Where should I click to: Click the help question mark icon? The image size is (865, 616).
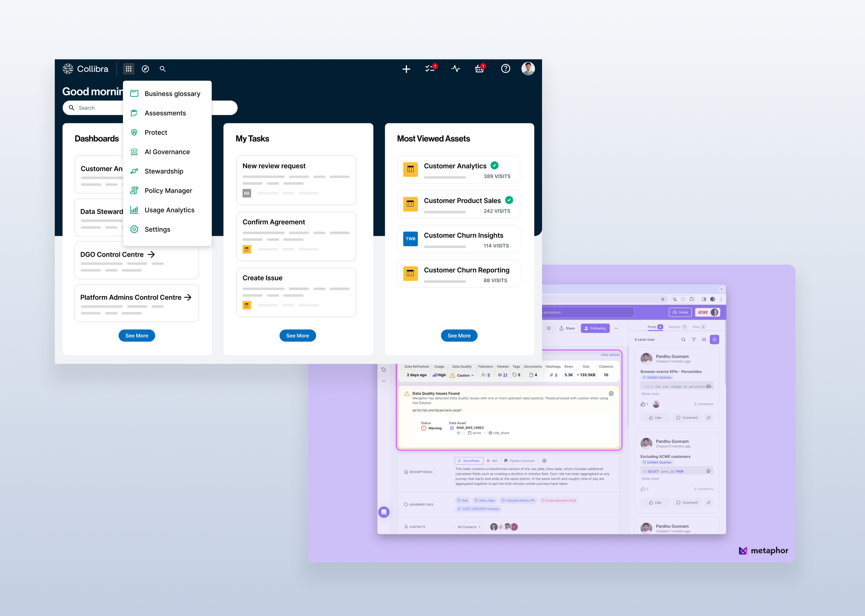pos(506,68)
